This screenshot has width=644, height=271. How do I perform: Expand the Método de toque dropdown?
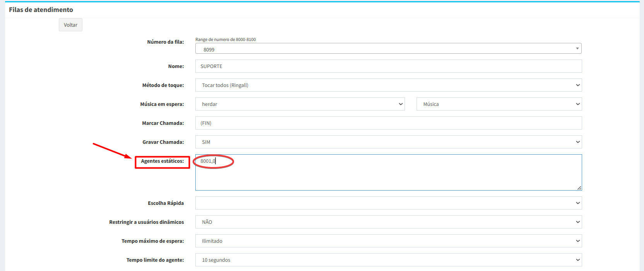tap(388, 85)
